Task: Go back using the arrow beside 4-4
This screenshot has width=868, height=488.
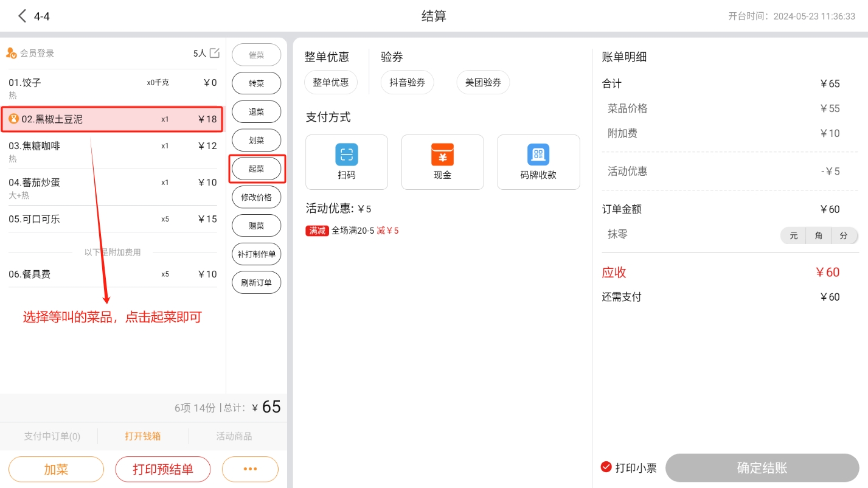Action: click(x=23, y=16)
